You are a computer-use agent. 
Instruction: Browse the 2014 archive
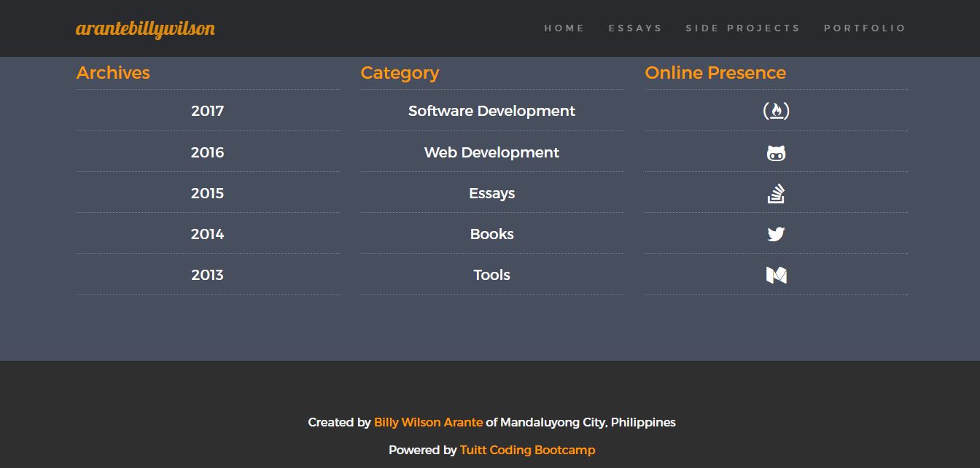(x=207, y=234)
